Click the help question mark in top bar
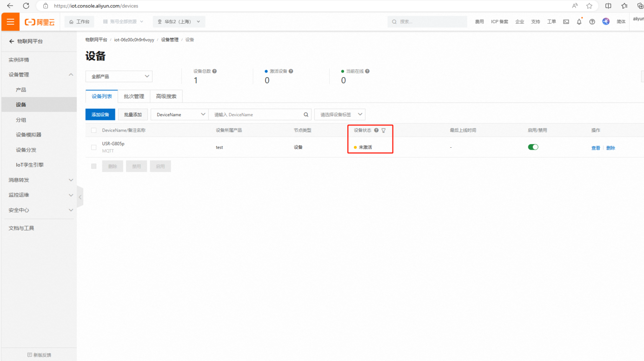This screenshot has height=361, width=644. [592, 22]
